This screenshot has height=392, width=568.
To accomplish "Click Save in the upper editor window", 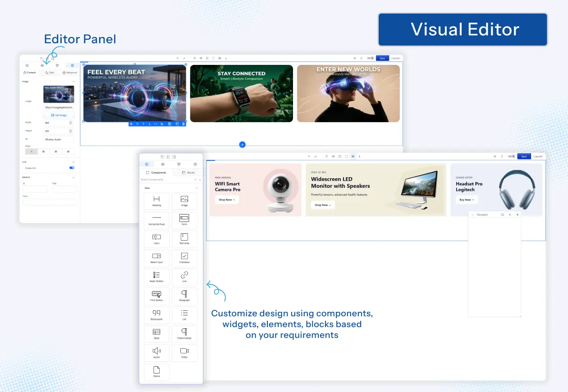I will tap(382, 58).
